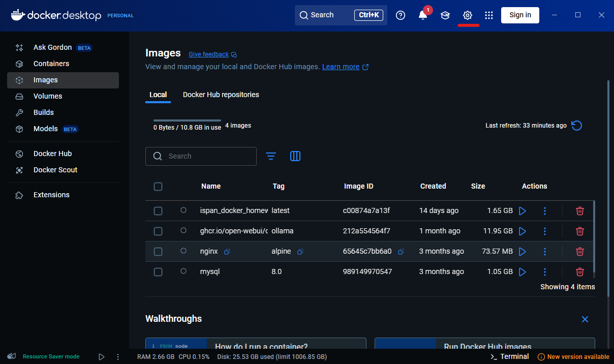Open the apps grid menu icon

coord(489,15)
